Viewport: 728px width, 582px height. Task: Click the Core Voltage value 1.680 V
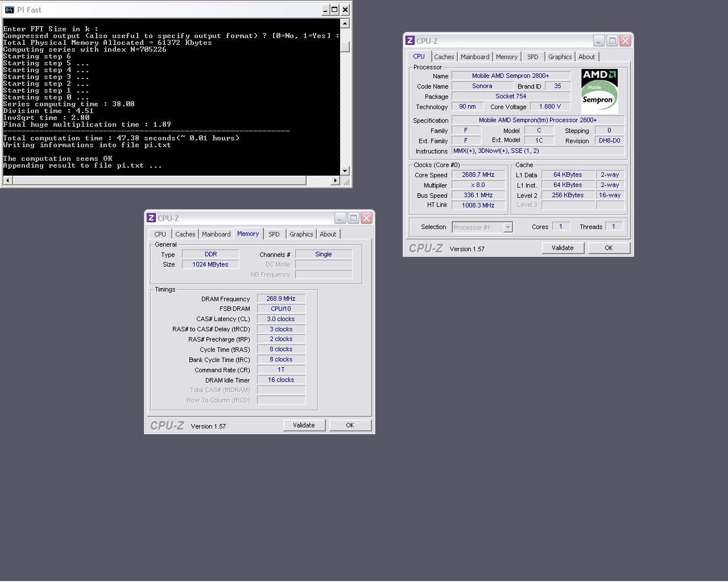[x=550, y=106]
